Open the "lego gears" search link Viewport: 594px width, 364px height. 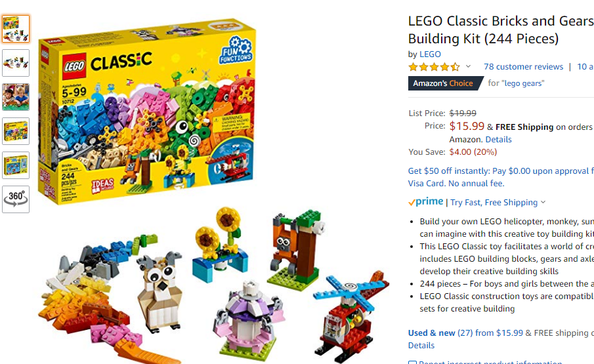point(522,83)
